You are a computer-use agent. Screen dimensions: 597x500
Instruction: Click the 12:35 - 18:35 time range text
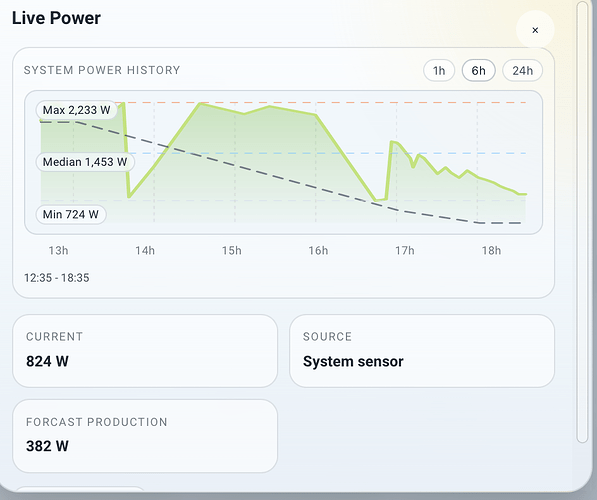pyautogui.click(x=57, y=278)
